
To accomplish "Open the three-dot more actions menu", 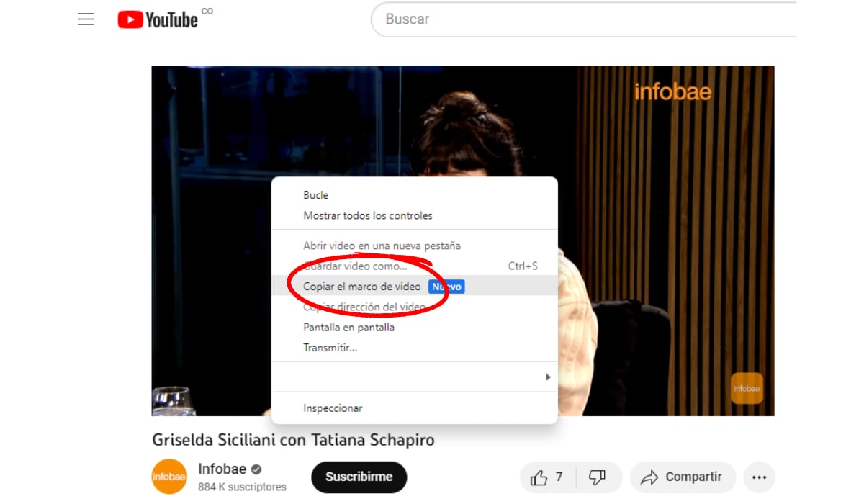I will point(759,477).
